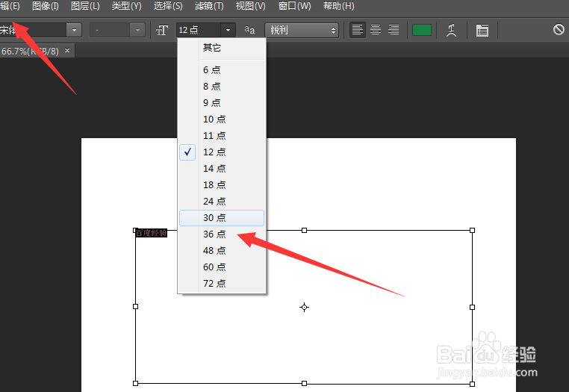This screenshot has width=569, height=392.
Task: Expand the font family dropdown arrow
Action: point(74,30)
